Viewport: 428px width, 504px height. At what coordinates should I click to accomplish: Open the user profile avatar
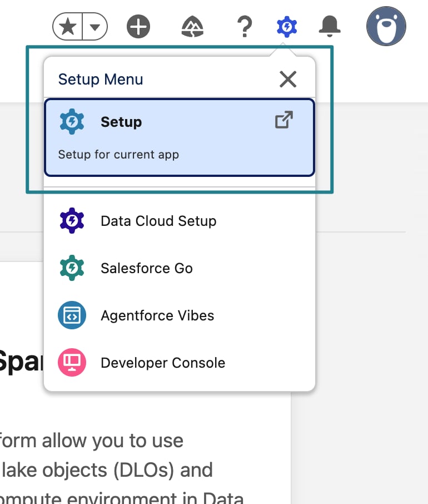(386, 26)
